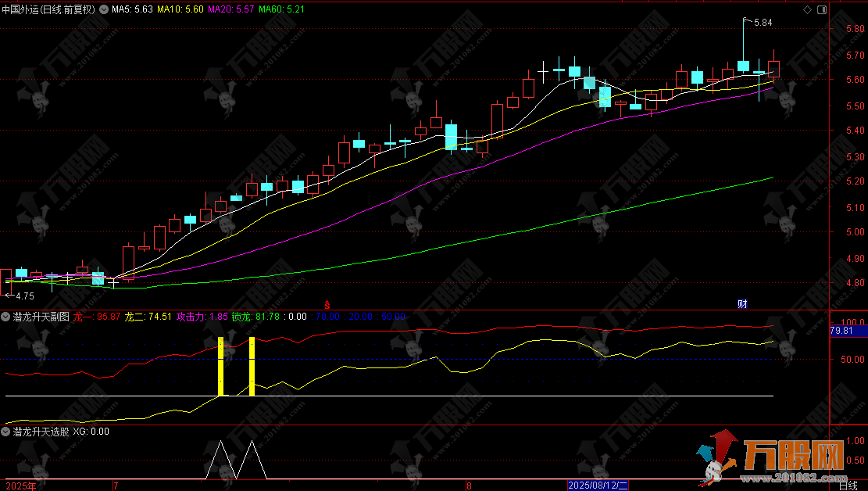Expand 潜龙升天副图 indicator dropdown arrow

coord(5,317)
